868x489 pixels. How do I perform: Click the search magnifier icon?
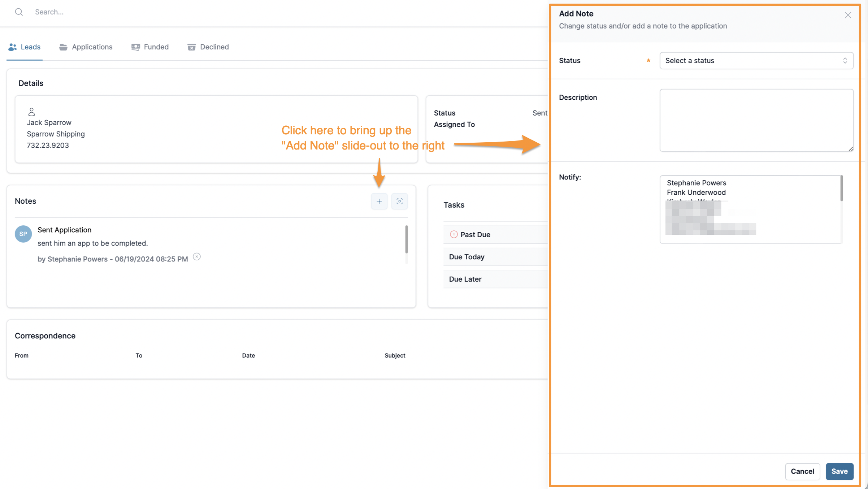[x=19, y=12]
